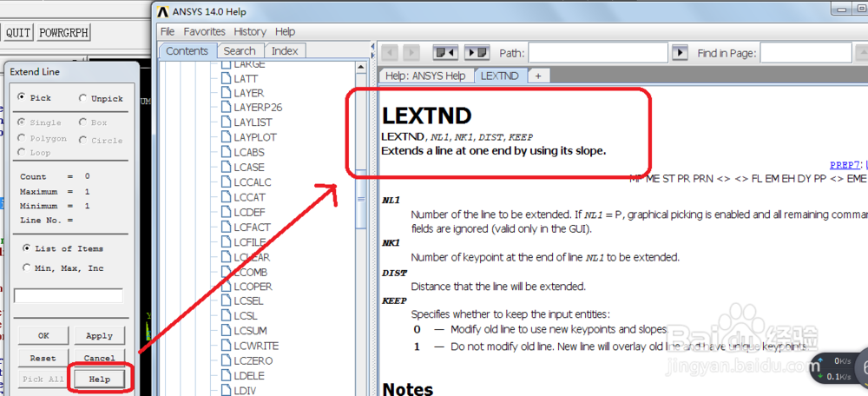Select the Circle picking mode
The image size is (868, 396).
(82, 140)
